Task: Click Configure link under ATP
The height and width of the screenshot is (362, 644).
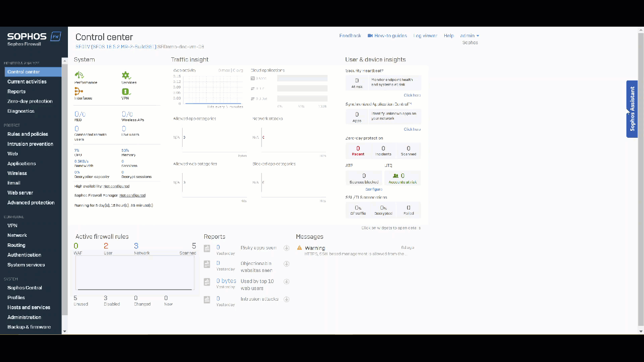Action: tap(374, 189)
